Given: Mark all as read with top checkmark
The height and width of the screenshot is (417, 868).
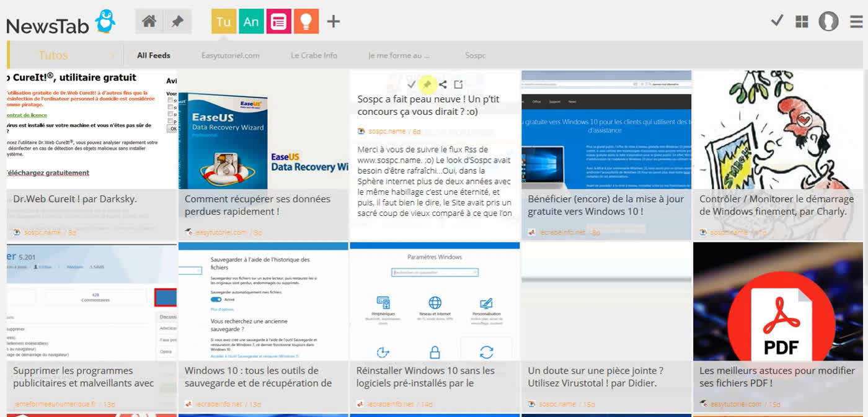Looking at the screenshot, I should [776, 21].
